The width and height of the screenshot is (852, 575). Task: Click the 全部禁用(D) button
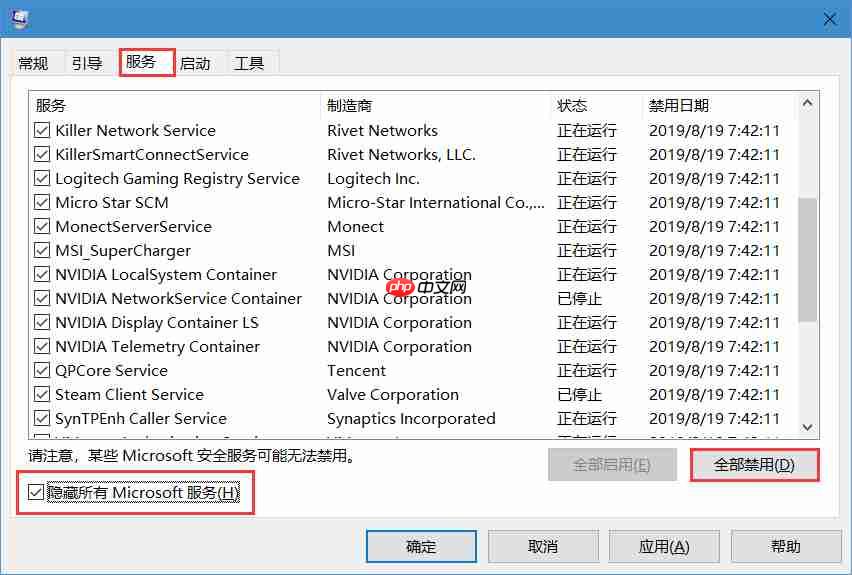coord(754,465)
